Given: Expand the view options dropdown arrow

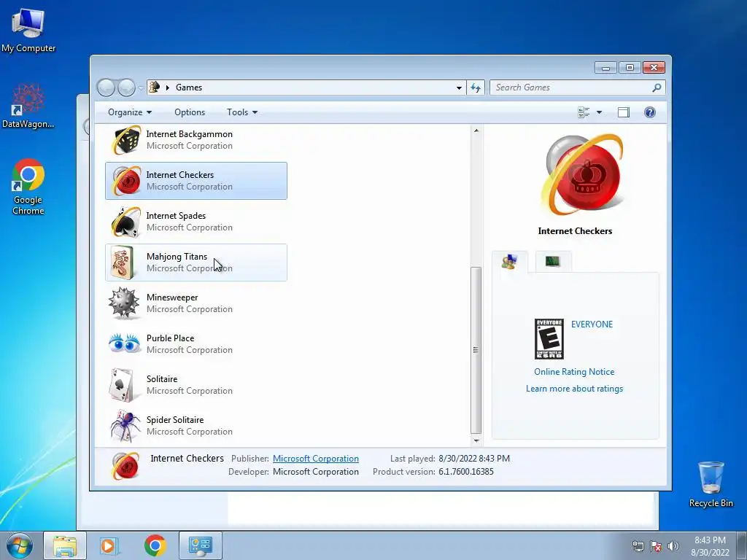Looking at the screenshot, I should click(599, 112).
